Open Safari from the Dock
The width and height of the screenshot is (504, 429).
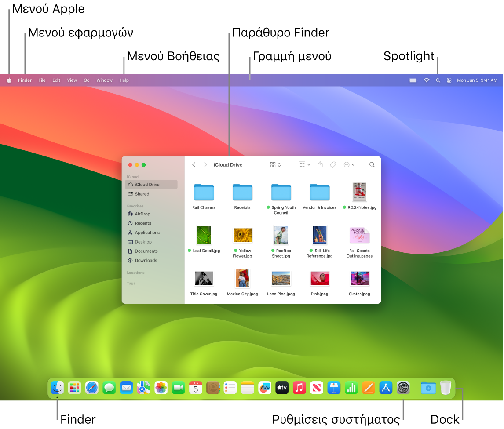(x=91, y=388)
